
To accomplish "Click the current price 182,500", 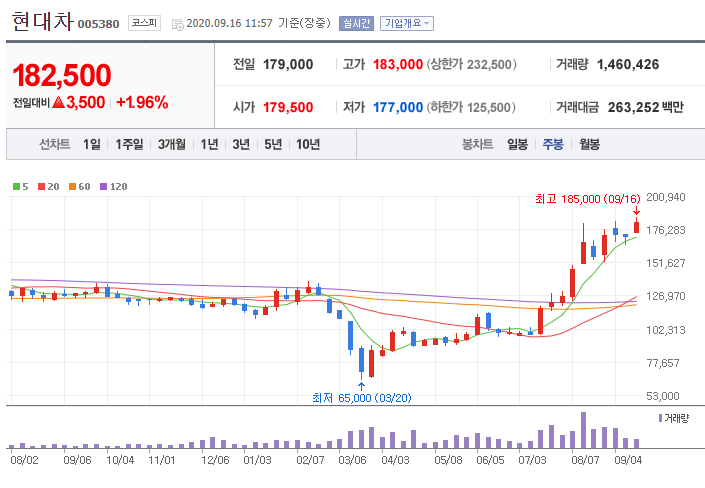I will pyautogui.click(x=62, y=75).
